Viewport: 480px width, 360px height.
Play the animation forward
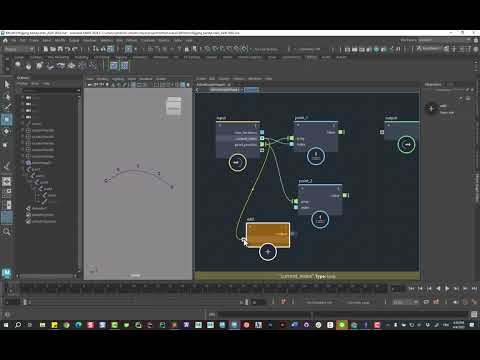(447, 288)
